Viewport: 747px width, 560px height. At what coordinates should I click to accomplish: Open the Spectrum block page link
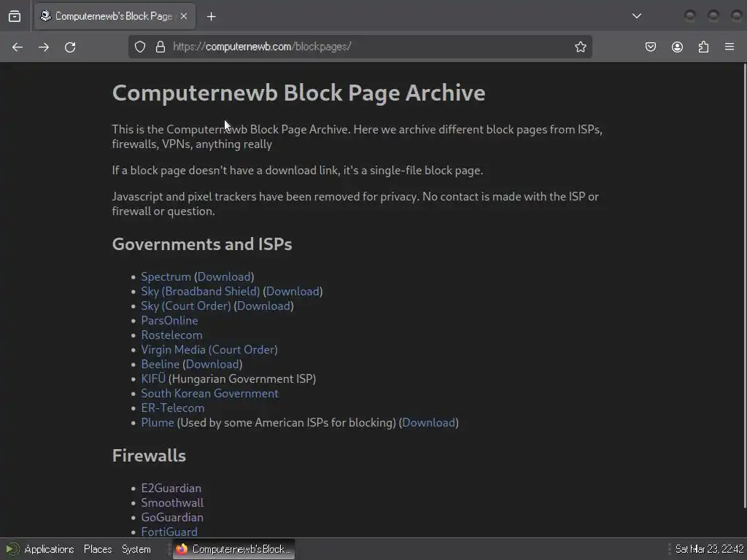click(x=166, y=276)
